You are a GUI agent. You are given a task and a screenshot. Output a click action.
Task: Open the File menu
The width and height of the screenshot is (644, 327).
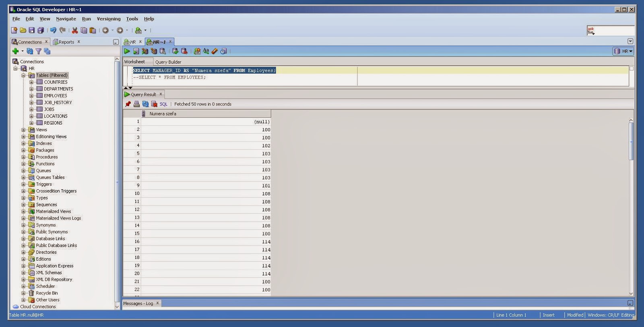click(16, 19)
